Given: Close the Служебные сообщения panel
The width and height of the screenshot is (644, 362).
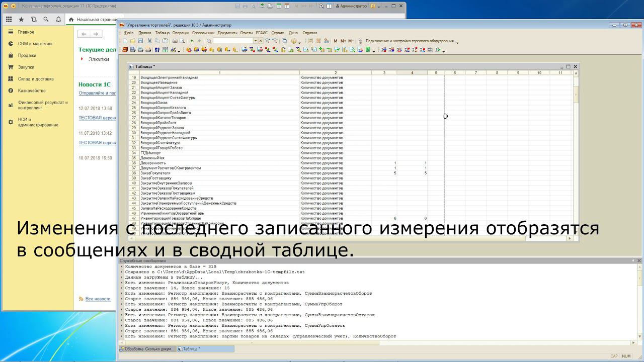Looking at the screenshot, I should tap(639, 260).
